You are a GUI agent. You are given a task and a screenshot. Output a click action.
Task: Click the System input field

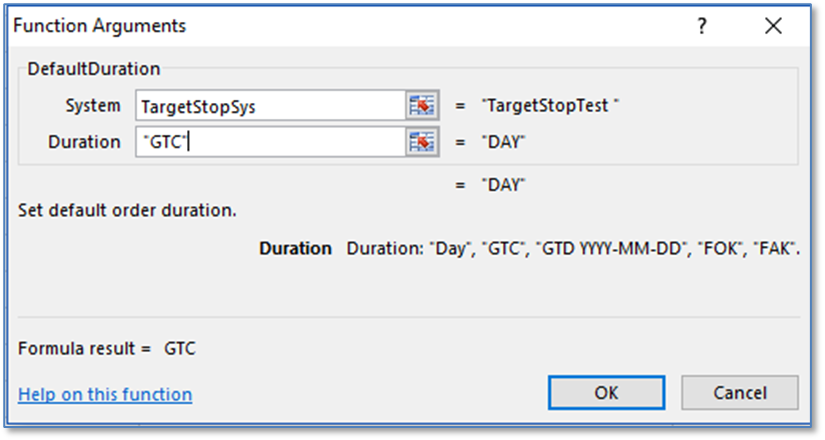point(268,106)
